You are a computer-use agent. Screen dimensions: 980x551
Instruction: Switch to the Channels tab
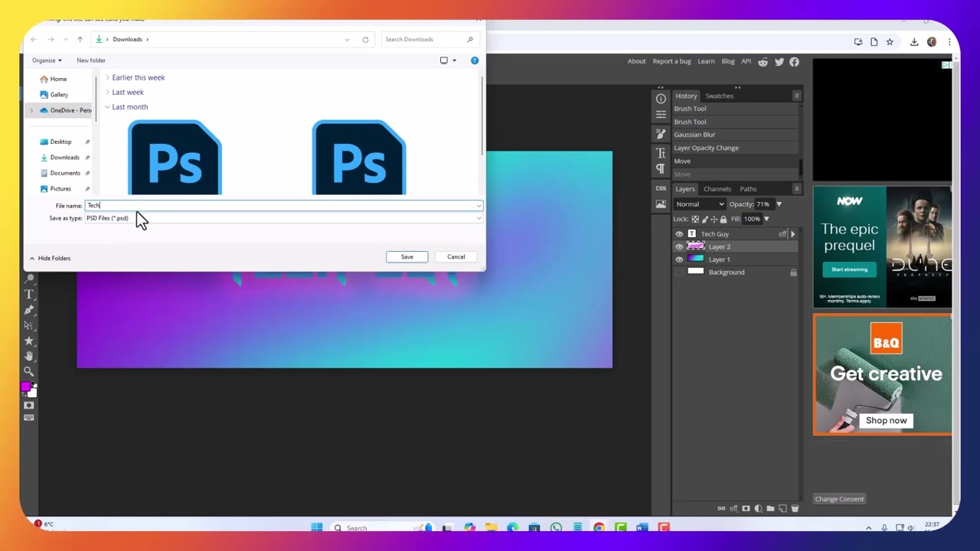tap(717, 189)
